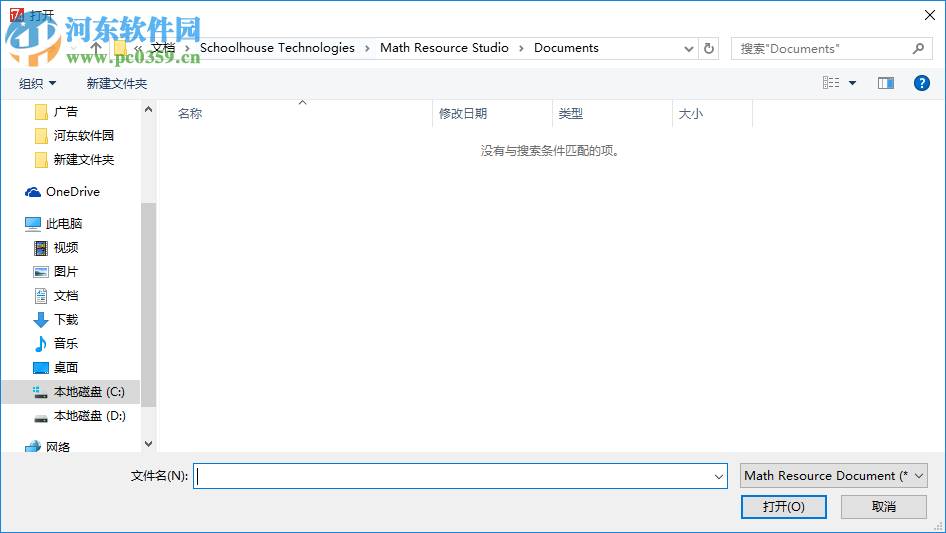Viewport: 946px width, 533px height.
Task: Click the 打开(O) button
Action: (x=784, y=507)
